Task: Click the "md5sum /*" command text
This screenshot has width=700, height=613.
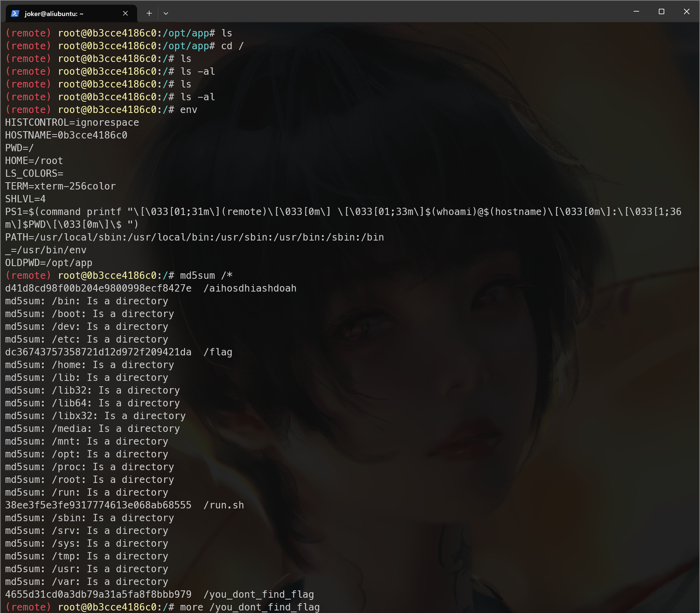Action: click(x=206, y=276)
